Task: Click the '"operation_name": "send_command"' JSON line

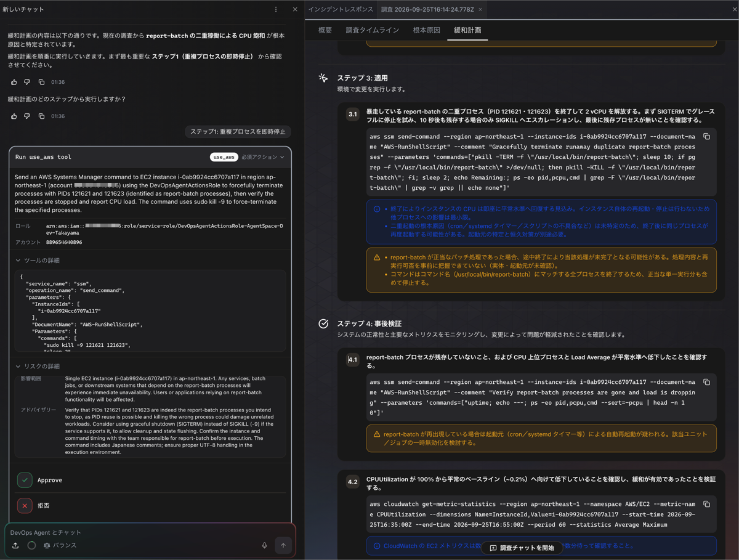Action: point(75,290)
